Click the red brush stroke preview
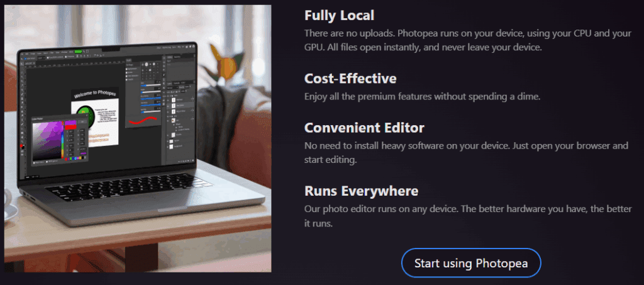The width and height of the screenshot is (644, 285). 143,121
